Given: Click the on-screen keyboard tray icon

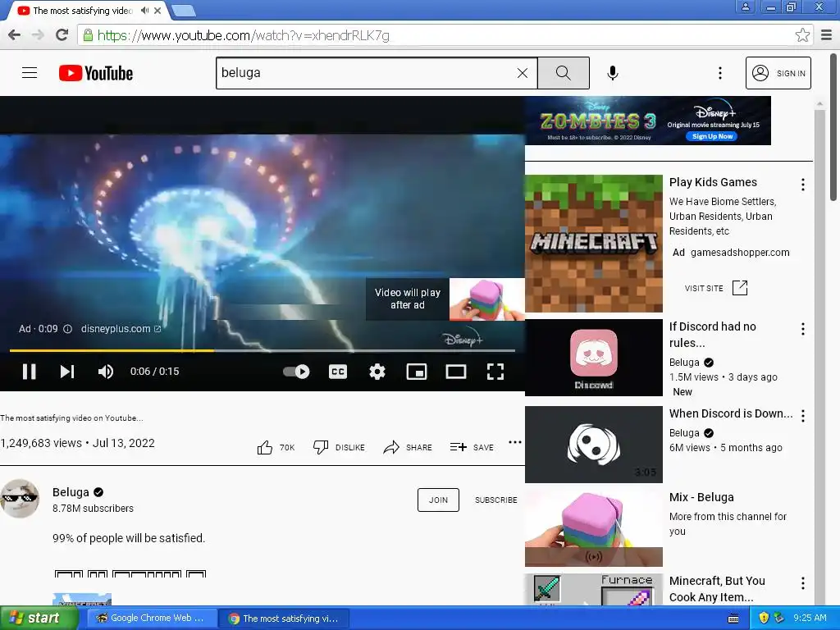Looking at the screenshot, I should coord(733,619).
